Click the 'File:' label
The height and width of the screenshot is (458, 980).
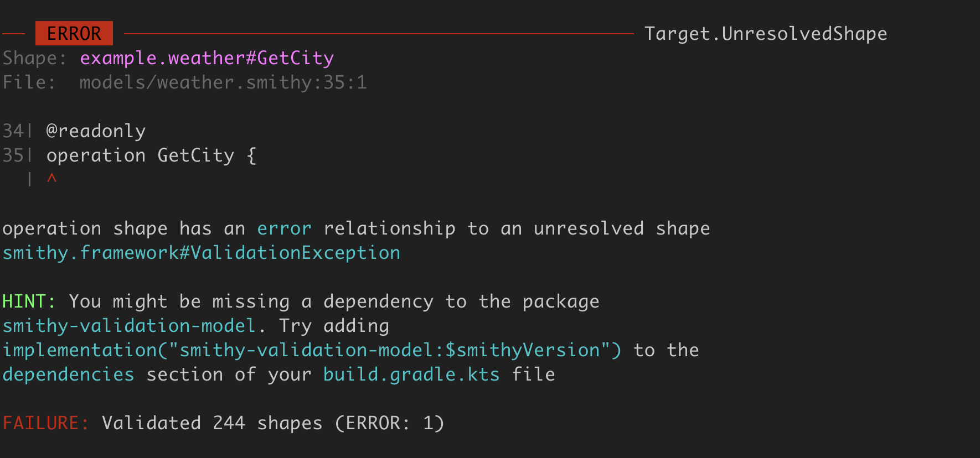[x=29, y=82]
